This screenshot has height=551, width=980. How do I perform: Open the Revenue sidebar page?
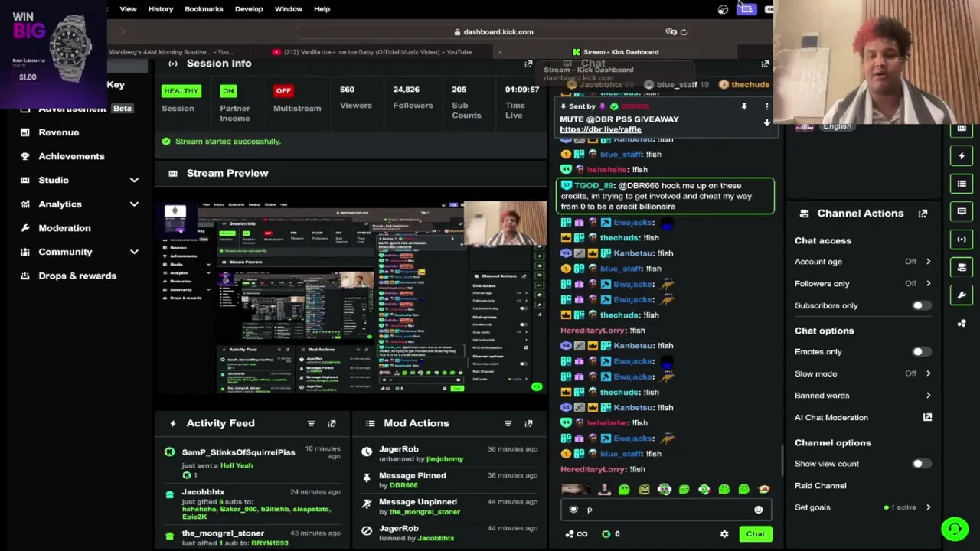pyautogui.click(x=59, y=132)
